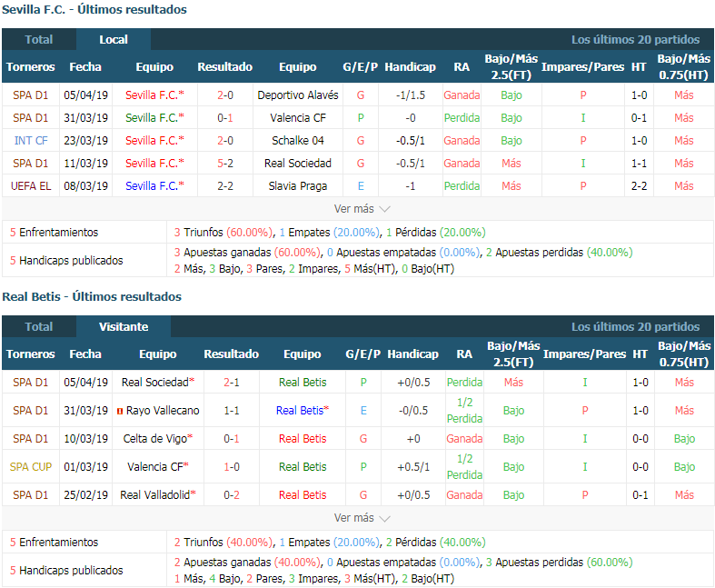715x588 pixels.
Task: Open the 5-2 result versus Real Sociedad
Action: click(x=225, y=164)
